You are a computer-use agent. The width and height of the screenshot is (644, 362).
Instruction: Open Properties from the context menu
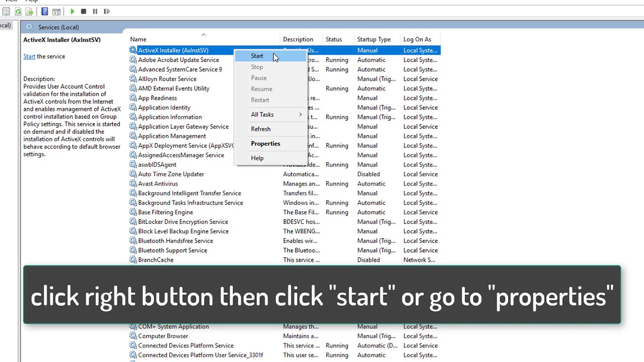click(271, 143)
